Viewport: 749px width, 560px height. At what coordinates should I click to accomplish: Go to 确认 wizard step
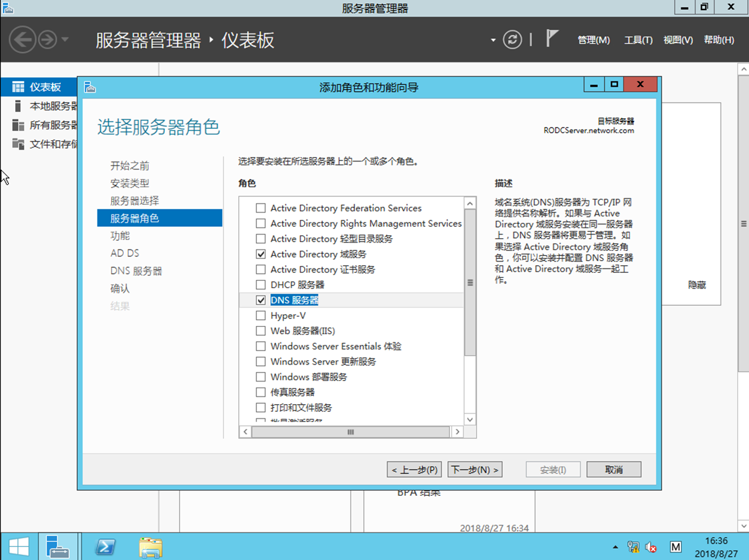(x=120, y=288)
